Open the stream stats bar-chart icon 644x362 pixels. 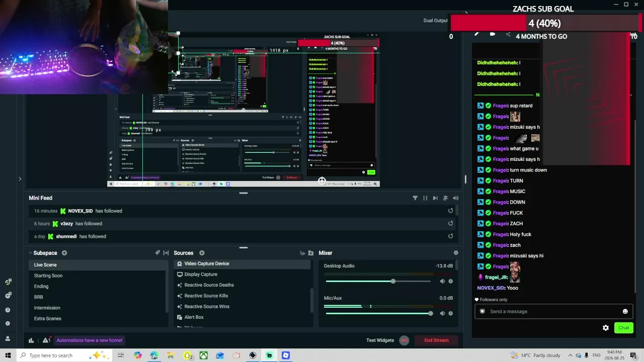[31, 340]
